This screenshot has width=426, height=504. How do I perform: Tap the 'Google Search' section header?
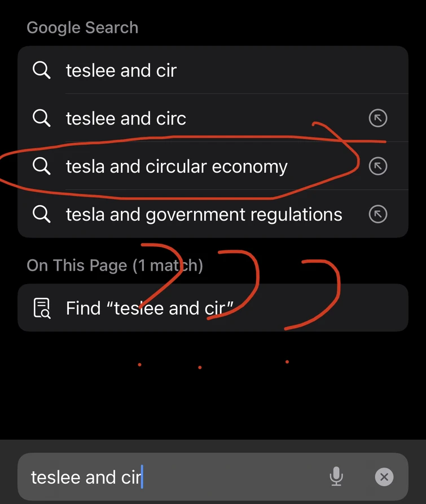pyautogui.click(x=82, y=28)
